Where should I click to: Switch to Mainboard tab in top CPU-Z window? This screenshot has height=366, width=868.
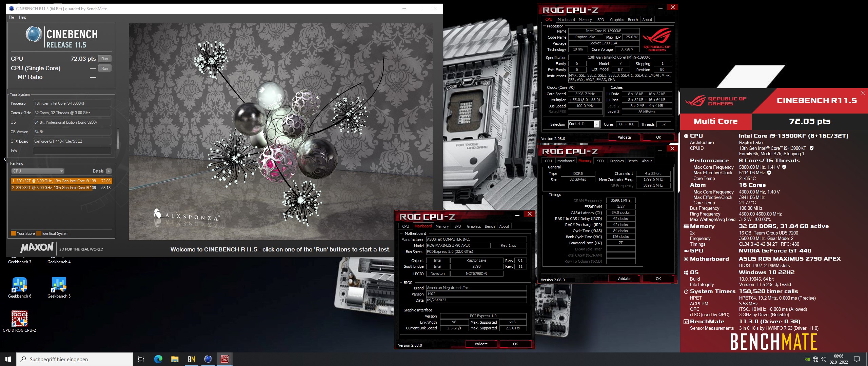point(566,20)
